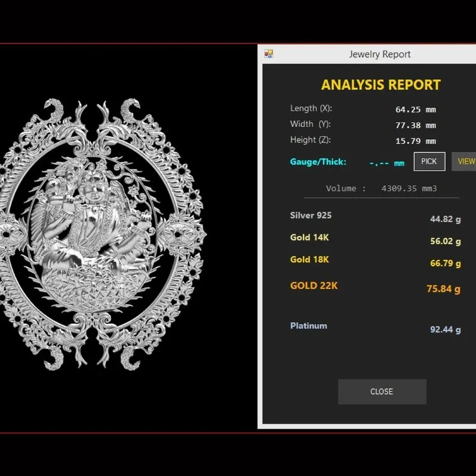The width and height of the screenshot is (476, 476).
Task: Click the Jewelry Report window icon
Action: pyautogui.click(x=269, y=54)
